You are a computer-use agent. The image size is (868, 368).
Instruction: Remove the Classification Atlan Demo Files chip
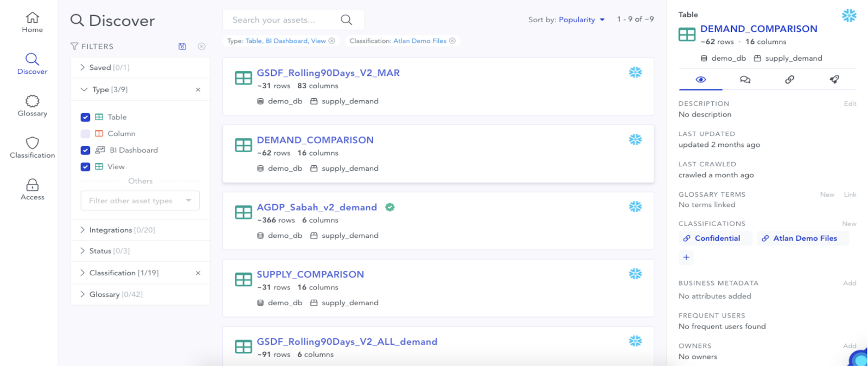click(x=452, y=41)
